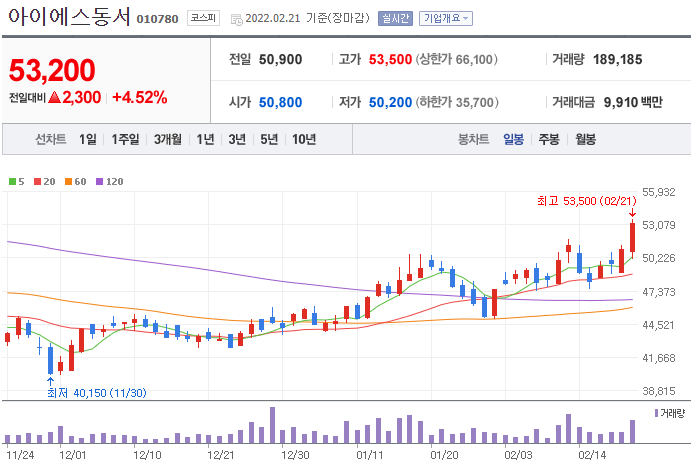Click the low price value 50,200
691x474 pixels.
[390, 103]
